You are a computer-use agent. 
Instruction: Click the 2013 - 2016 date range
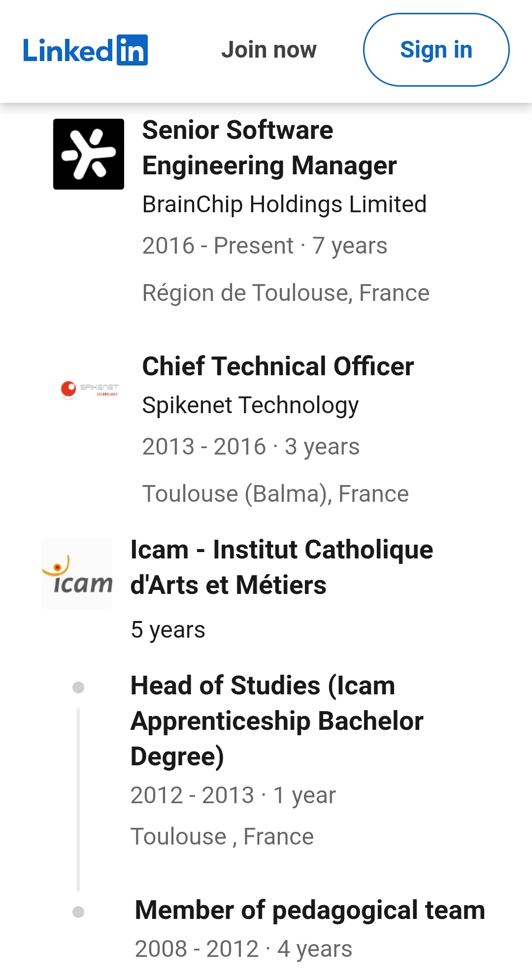pyautogui.click(x=204, y=447)
